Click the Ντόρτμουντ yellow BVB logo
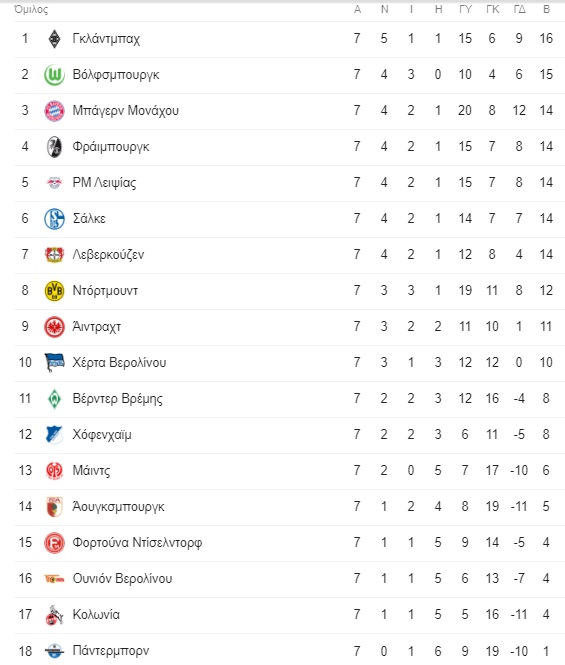Screen dimensions: 565x665 (x=54, y=291)
